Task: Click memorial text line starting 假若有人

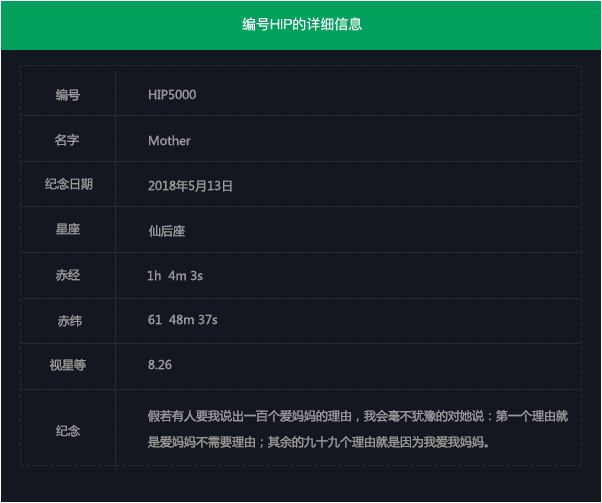Action: pyautogui.click(x=358, y=415)
